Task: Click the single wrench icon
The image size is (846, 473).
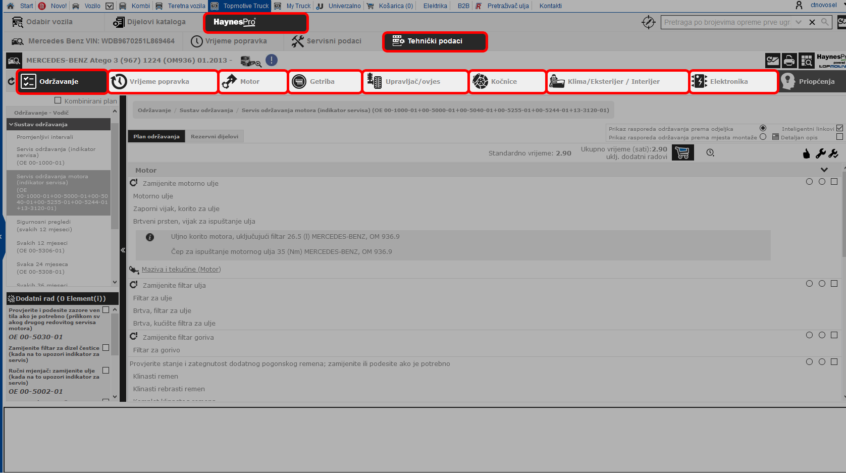Action: (820, 154)
